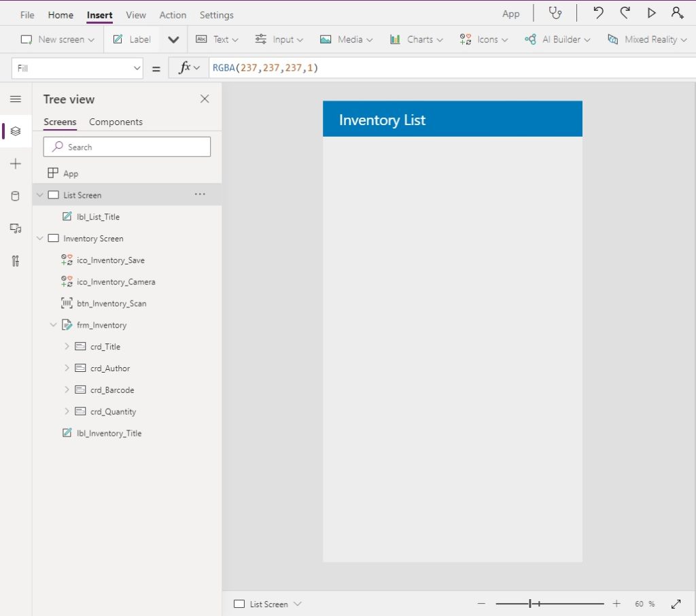Click the App checker stethoscope icon

[555, 13]
